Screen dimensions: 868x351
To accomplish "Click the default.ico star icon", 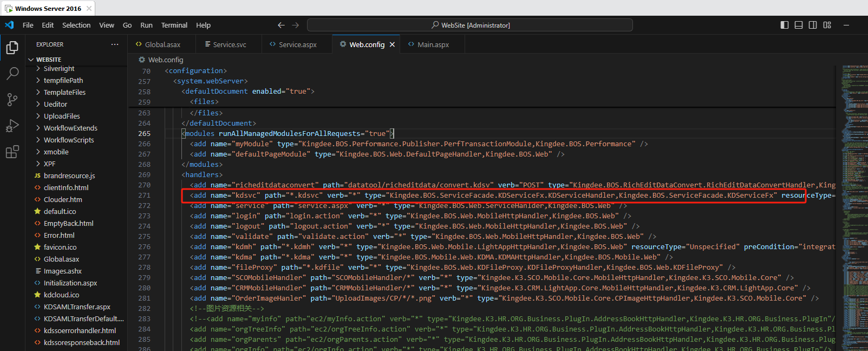I will click(x=37, y=211).
